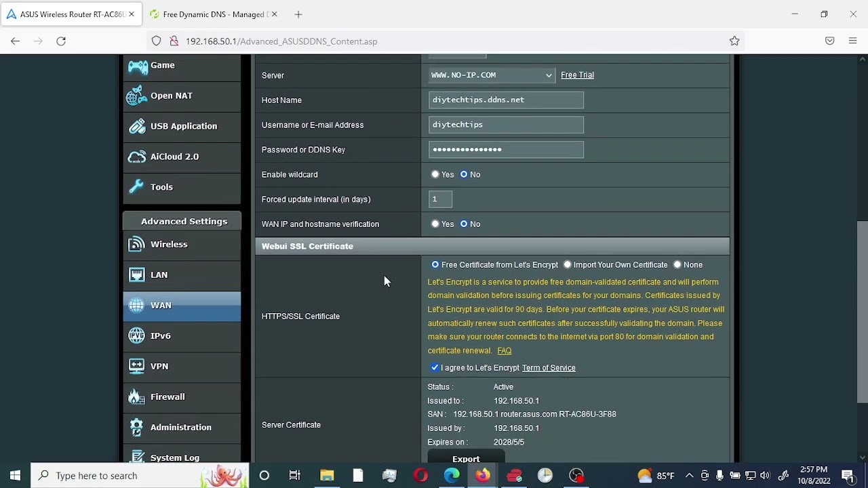Go back to previous page
Screen dimensions: 868x488
[15, 41]
